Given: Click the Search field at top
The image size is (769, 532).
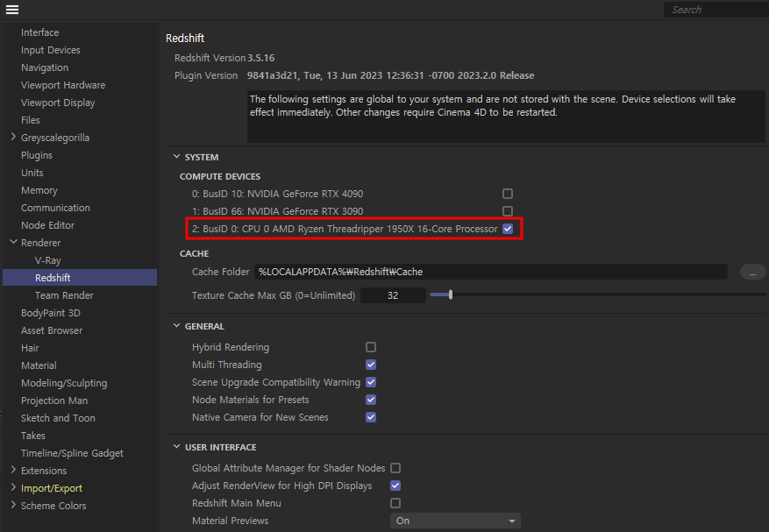Looking at the screenshot, I should [716, 10].
